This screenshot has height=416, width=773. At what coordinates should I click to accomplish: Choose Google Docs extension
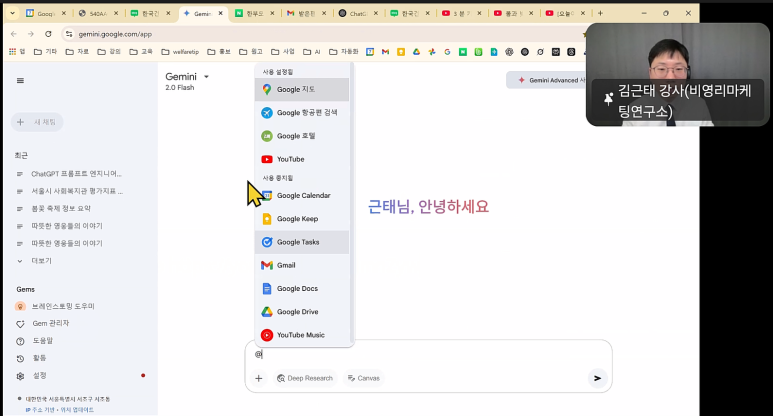pos(302,288)
